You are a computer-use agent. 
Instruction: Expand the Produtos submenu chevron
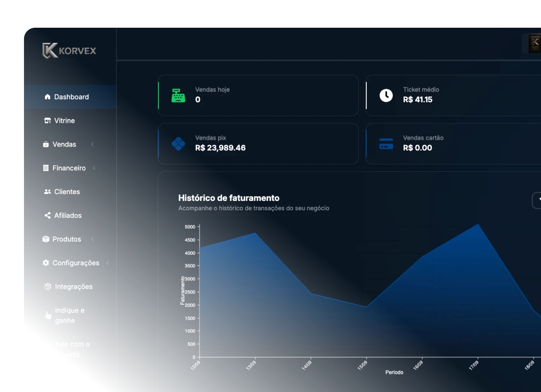coord(93,239)
